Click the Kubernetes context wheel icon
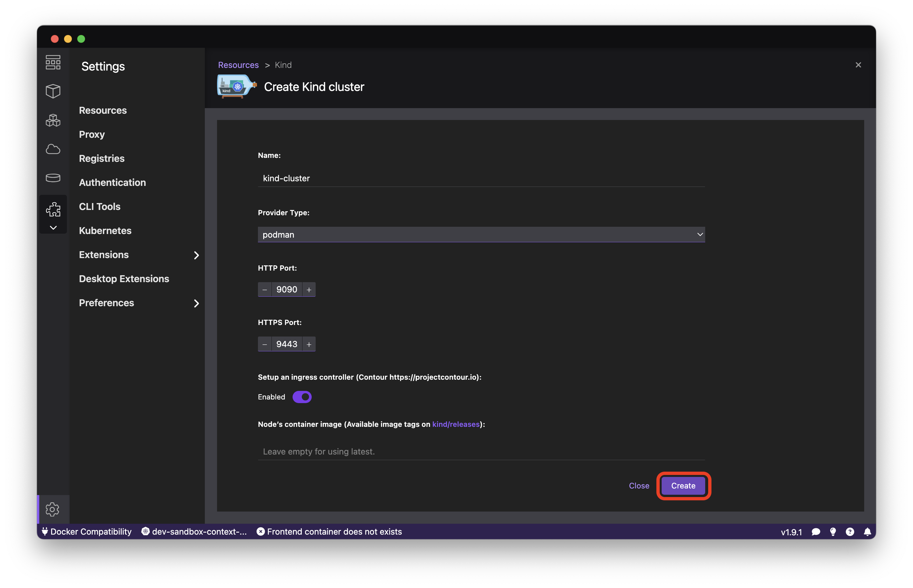 [145, 532]
